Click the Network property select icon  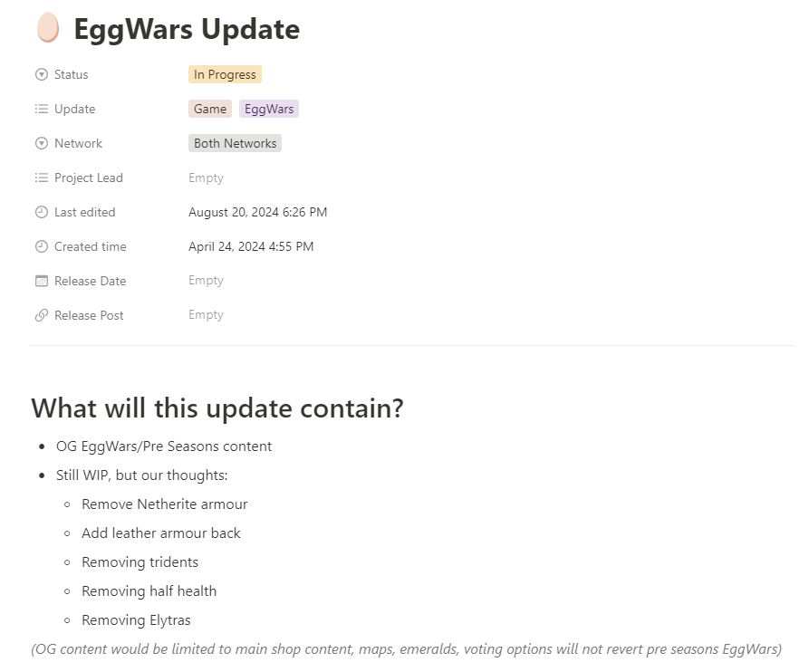click(42, 143)
